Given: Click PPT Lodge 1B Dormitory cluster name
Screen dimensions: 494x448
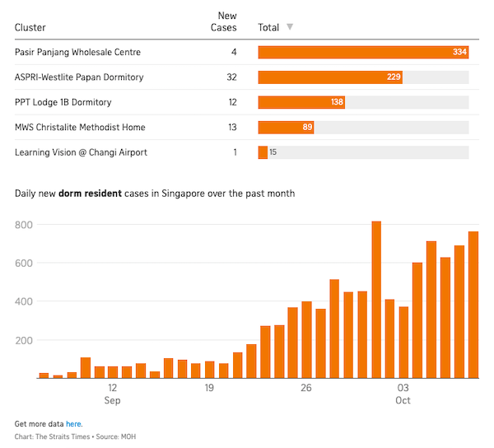Looking at the screenshot, I should pos(63,102).
